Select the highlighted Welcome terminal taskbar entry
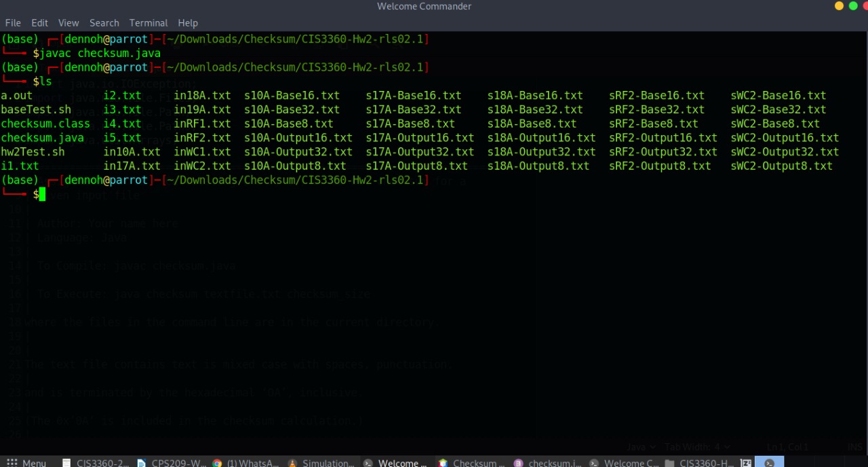Image resolution: width=868 pixels, height=467 pixels. pyautogui.click(x=395, y=463)
